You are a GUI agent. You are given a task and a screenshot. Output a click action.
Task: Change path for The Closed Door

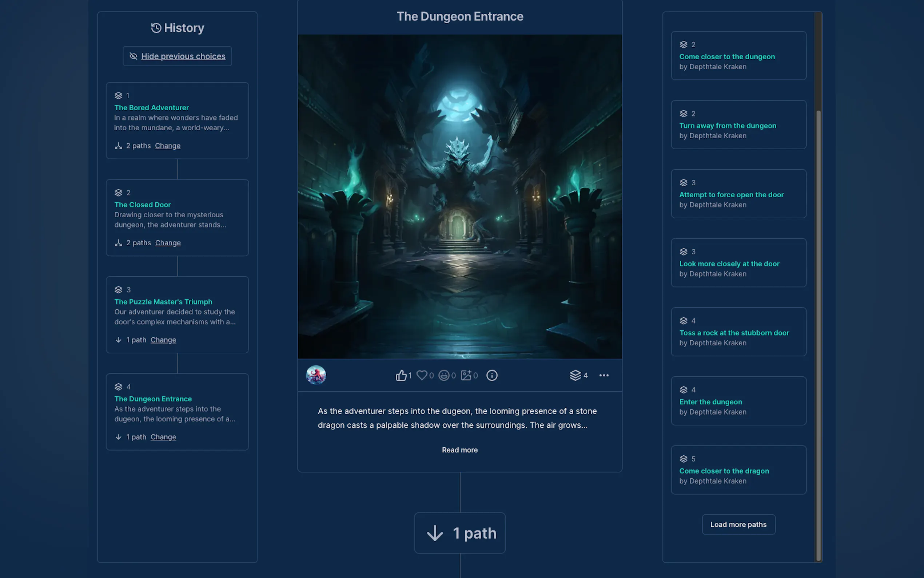[x=168, y=243]
